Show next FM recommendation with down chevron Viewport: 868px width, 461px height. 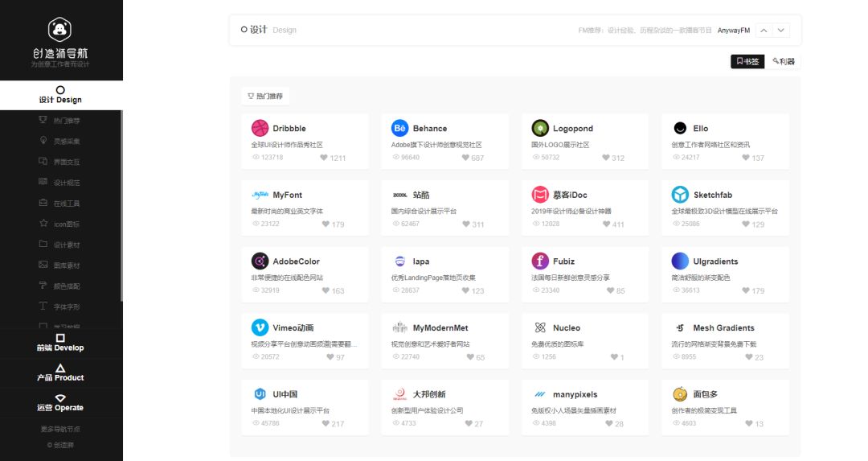coord(780,31)
